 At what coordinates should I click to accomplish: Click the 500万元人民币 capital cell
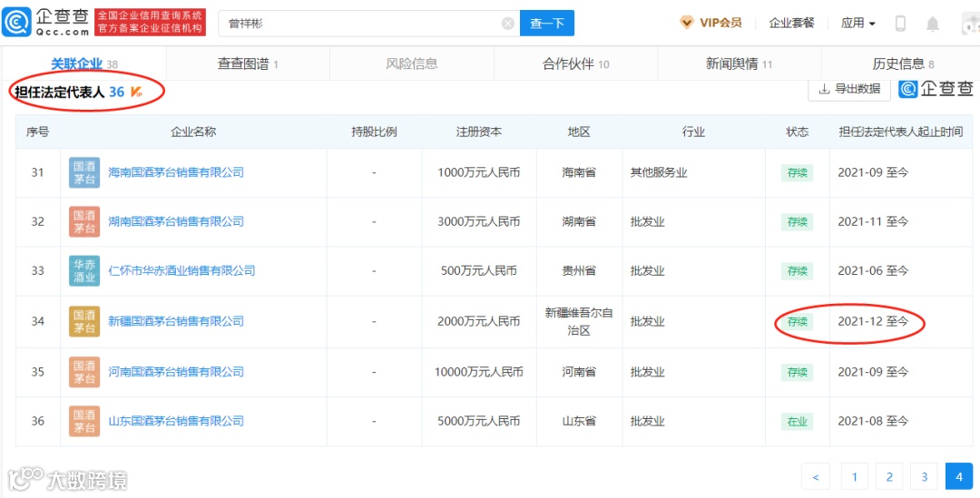tap(479, 271)
